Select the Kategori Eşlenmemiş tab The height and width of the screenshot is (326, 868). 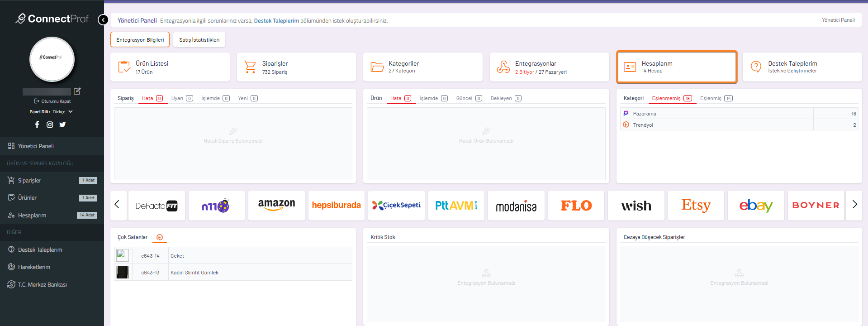pos(672,98)
